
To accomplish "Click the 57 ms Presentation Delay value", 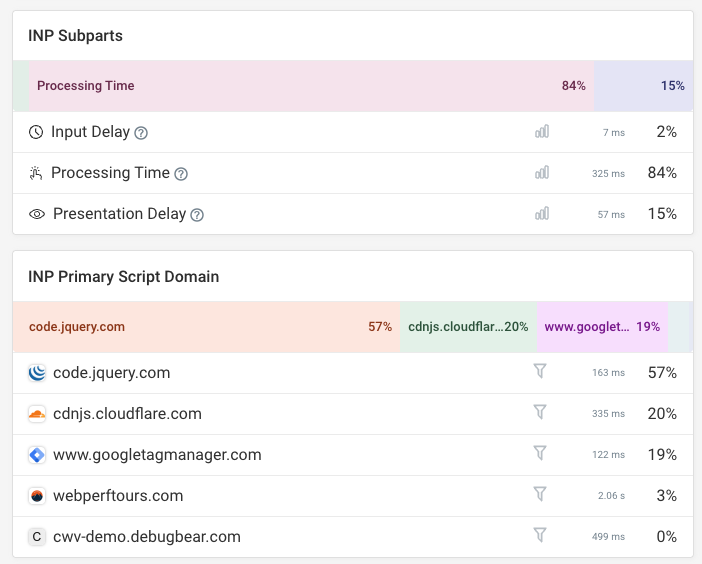I will [x=611, y=215].
